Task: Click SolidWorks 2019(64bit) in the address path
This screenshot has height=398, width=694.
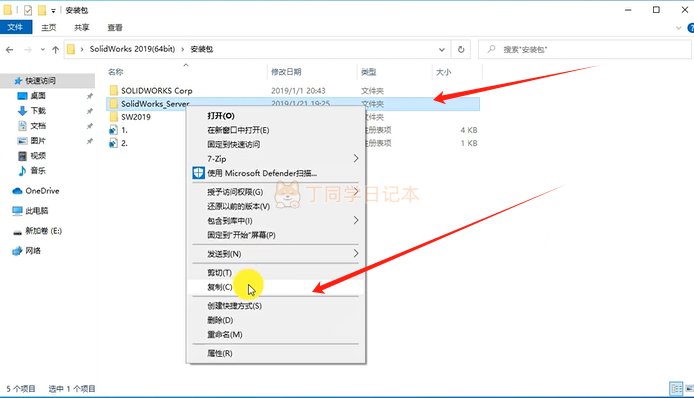Action: 132,49
